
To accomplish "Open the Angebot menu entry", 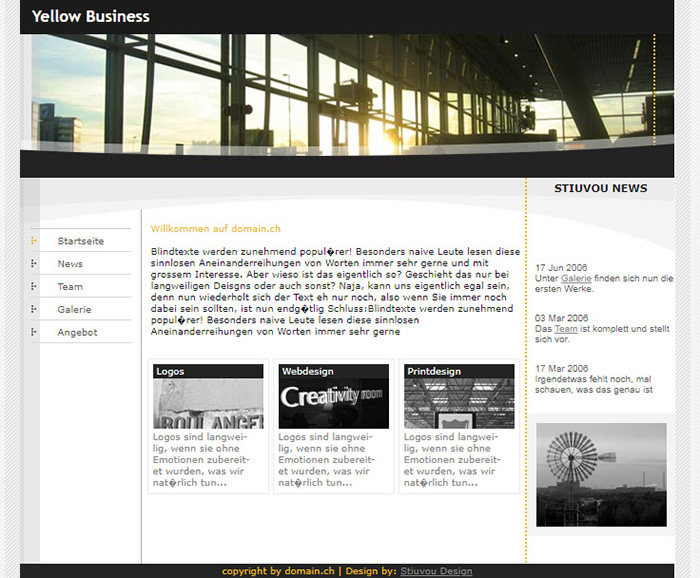I will tap(77, 332).
